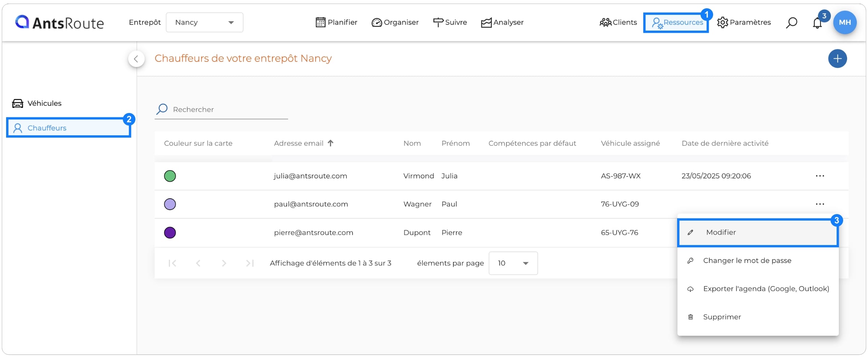The image size is (868, 363).
Task: Expand the Entrepôt Nancy dropdown
Action: tap(205, 22)
